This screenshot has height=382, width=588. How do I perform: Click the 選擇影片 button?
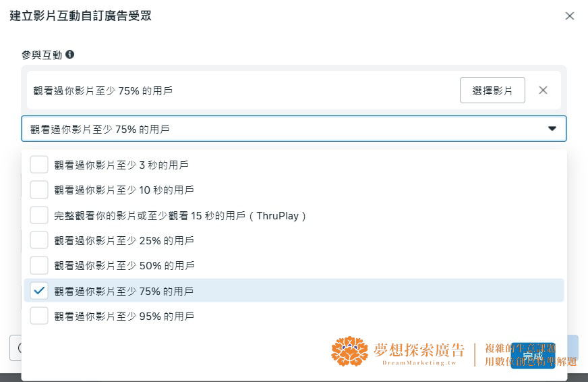492,90
